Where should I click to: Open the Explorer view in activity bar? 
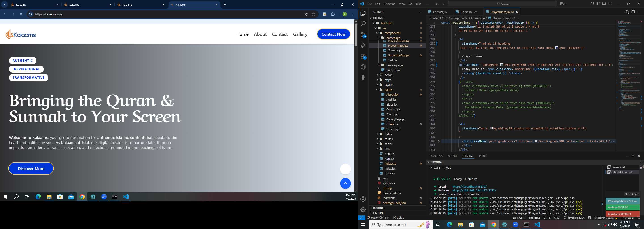[x=363, y=13]
